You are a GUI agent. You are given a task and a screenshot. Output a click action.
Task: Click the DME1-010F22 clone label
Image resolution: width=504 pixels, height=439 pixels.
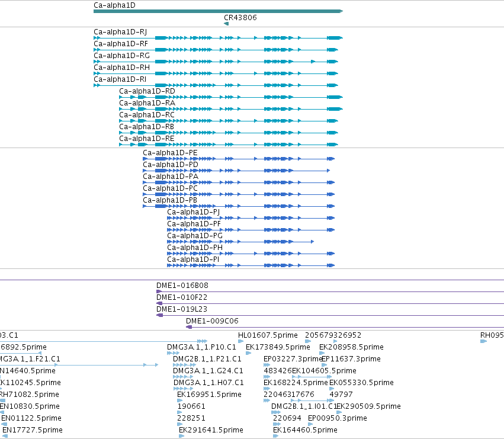point(182,297)
